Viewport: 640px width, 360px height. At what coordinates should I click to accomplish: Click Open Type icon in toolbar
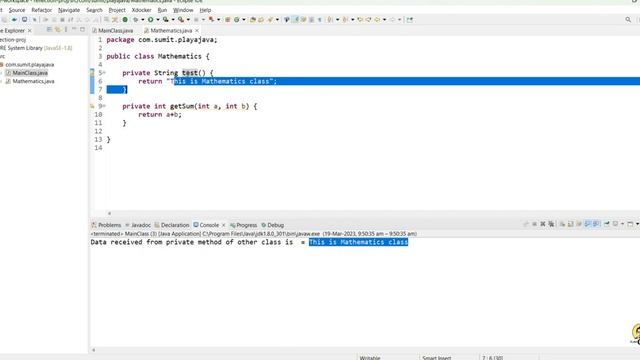pyautogui.click(x=253, y=20)
